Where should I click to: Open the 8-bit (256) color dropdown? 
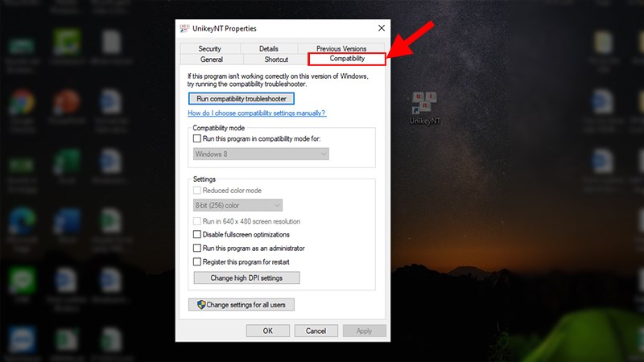(237, 205)
